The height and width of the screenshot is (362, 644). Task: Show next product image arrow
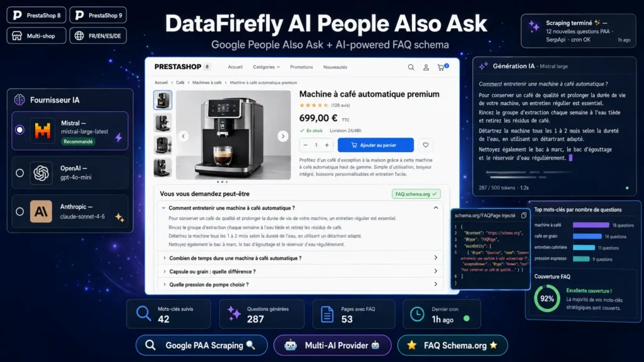pos(282,136)
